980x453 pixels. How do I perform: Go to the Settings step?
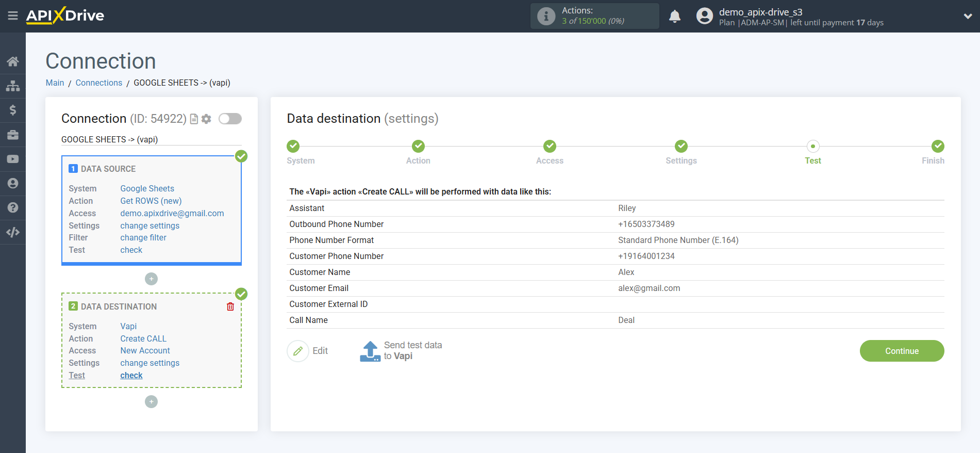click(x=681, y=146)
